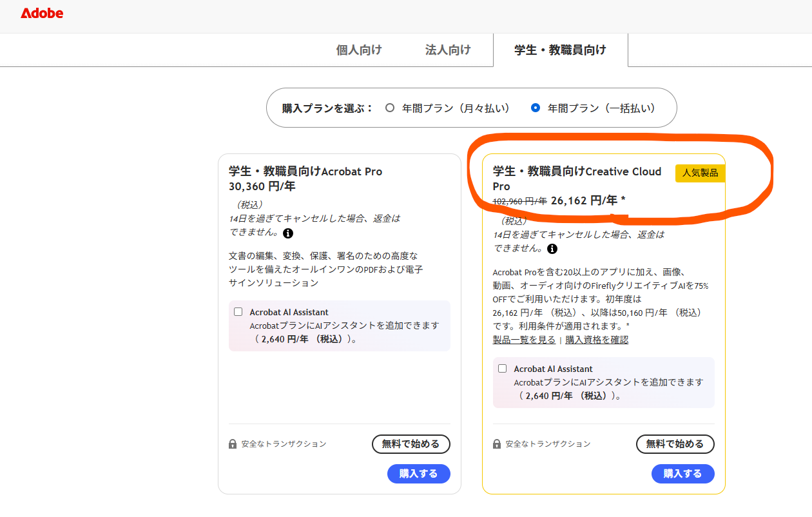This screenshot has width=812, height=517.
Task: Enable Acrobat AI Assistant in Acrobat Pro card
Action: pos(238,312)
